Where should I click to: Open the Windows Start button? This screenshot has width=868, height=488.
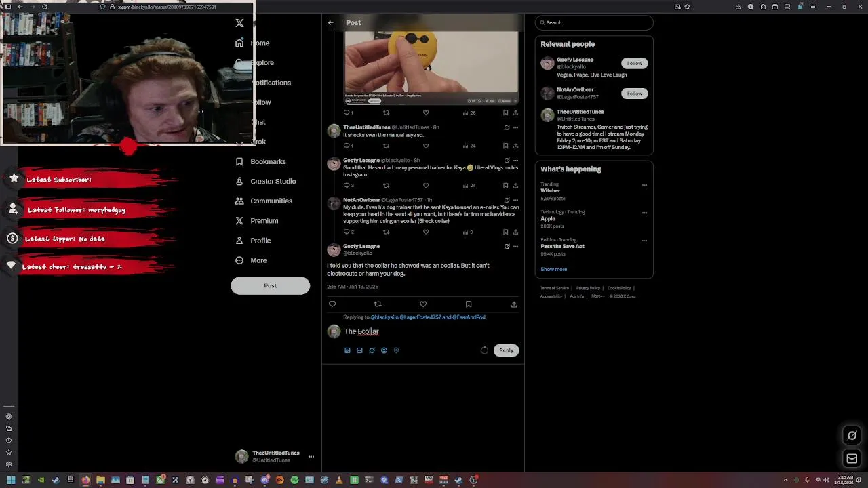click(11, 480)
